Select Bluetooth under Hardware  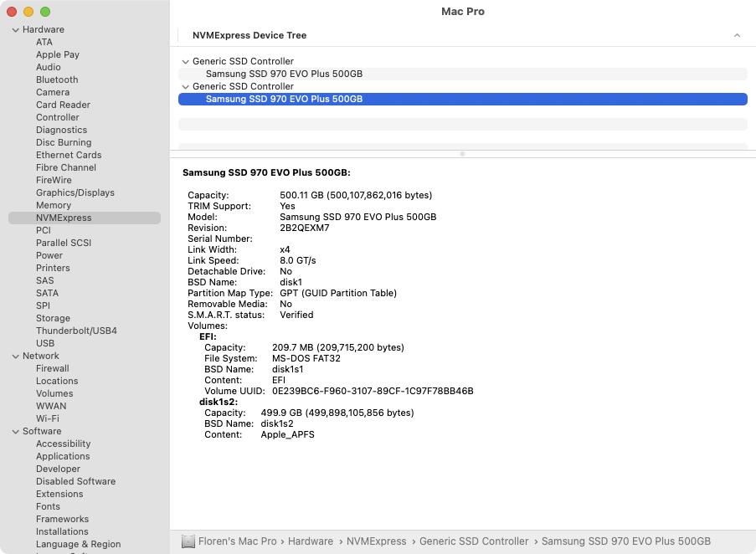coord(57,80)
